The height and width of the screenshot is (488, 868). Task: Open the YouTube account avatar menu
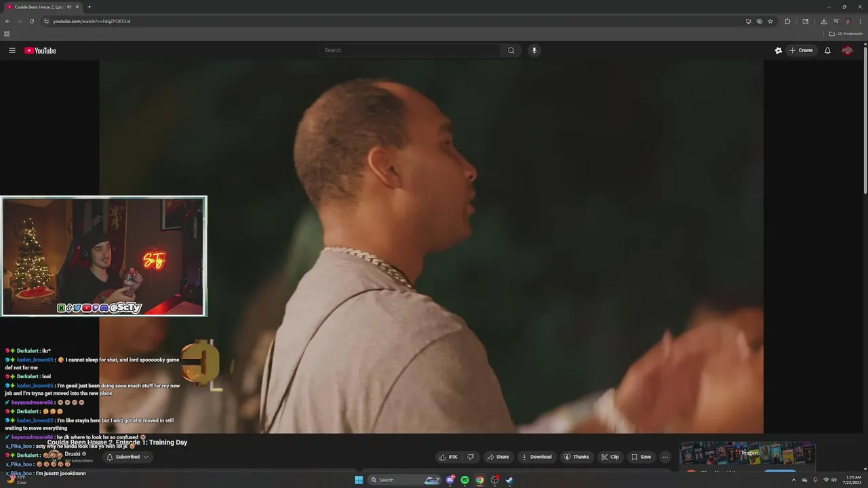(x=847, y=50)
